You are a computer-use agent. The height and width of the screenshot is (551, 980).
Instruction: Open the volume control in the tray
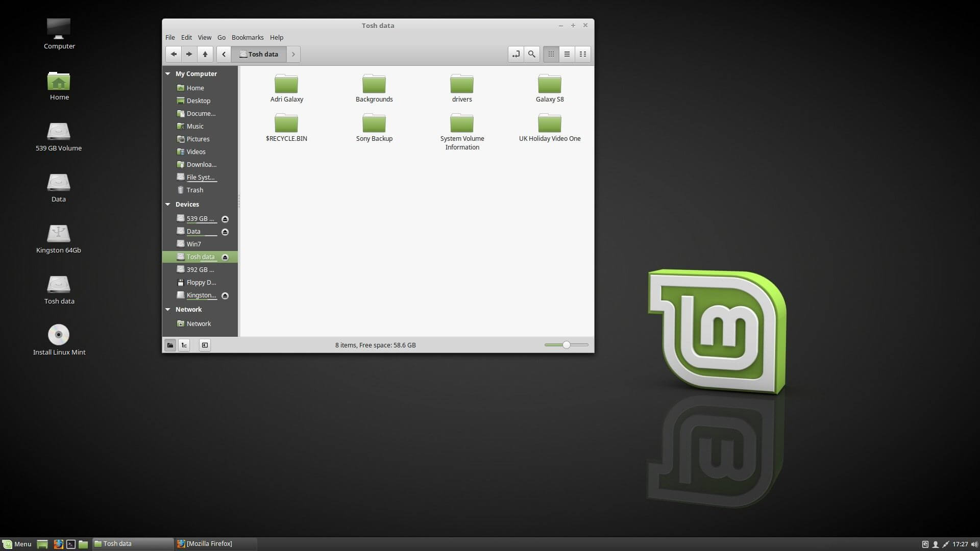[974, 544]
